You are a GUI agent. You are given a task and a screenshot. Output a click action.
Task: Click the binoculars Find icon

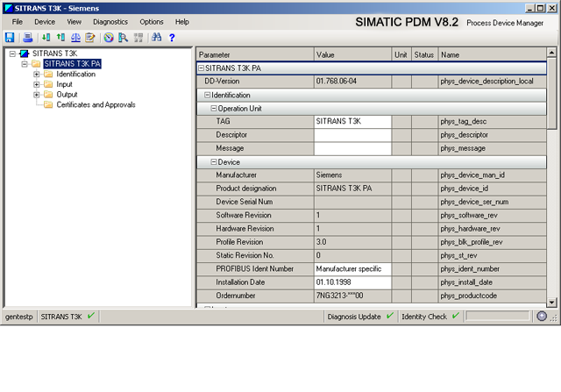pyautogui.click(x=156, y=38)
